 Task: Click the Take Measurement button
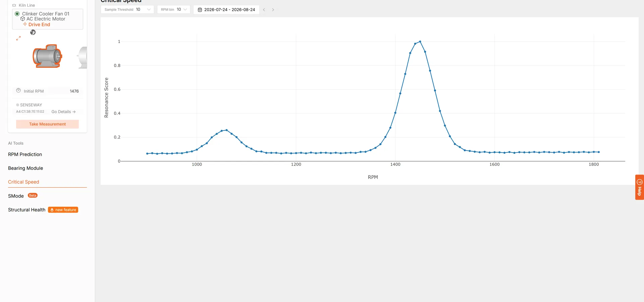point(47,124)
